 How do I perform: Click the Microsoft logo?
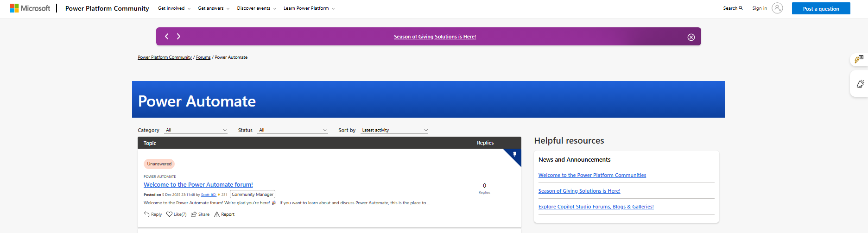point(30,8)
